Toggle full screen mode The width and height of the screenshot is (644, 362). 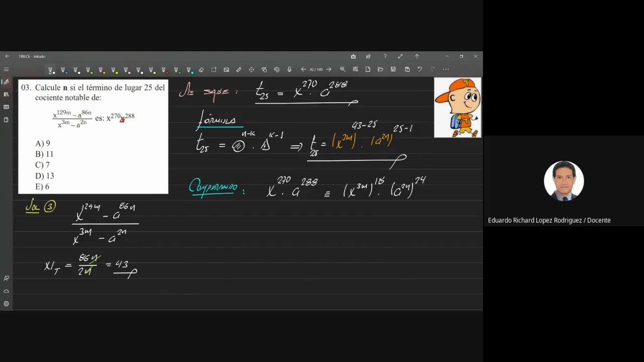[400, 56]
